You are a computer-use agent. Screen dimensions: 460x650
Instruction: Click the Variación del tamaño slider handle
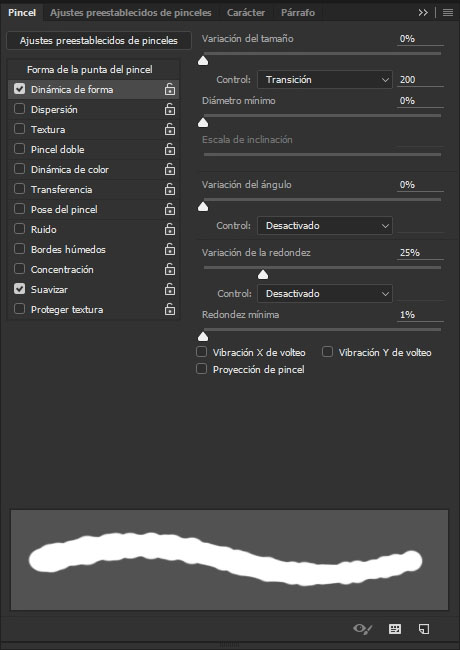203,61
